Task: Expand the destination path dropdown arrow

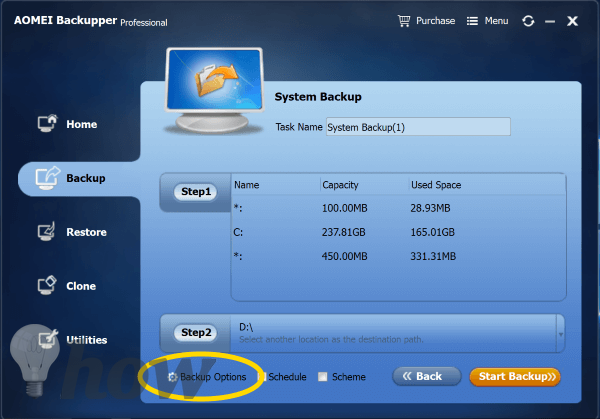Action: 561,334
